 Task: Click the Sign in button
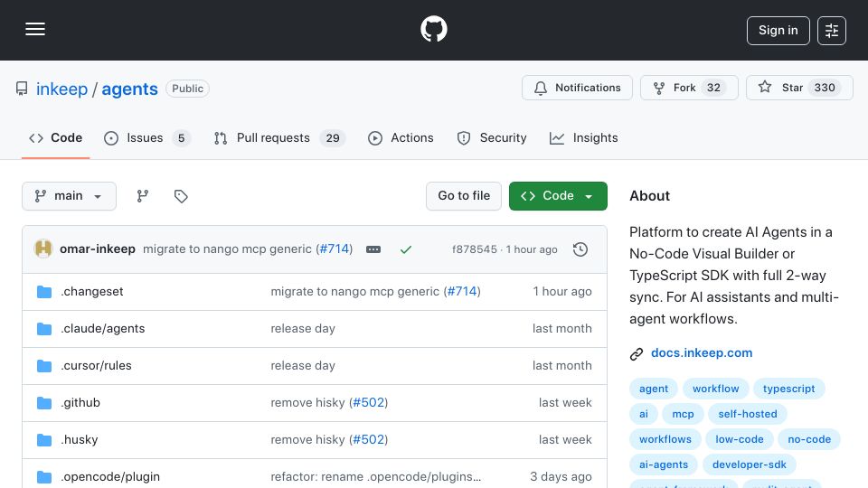778,31
